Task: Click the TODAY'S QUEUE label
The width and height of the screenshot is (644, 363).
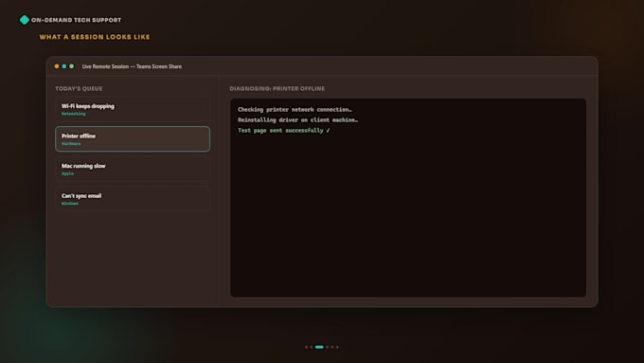Action: point(79,88)
